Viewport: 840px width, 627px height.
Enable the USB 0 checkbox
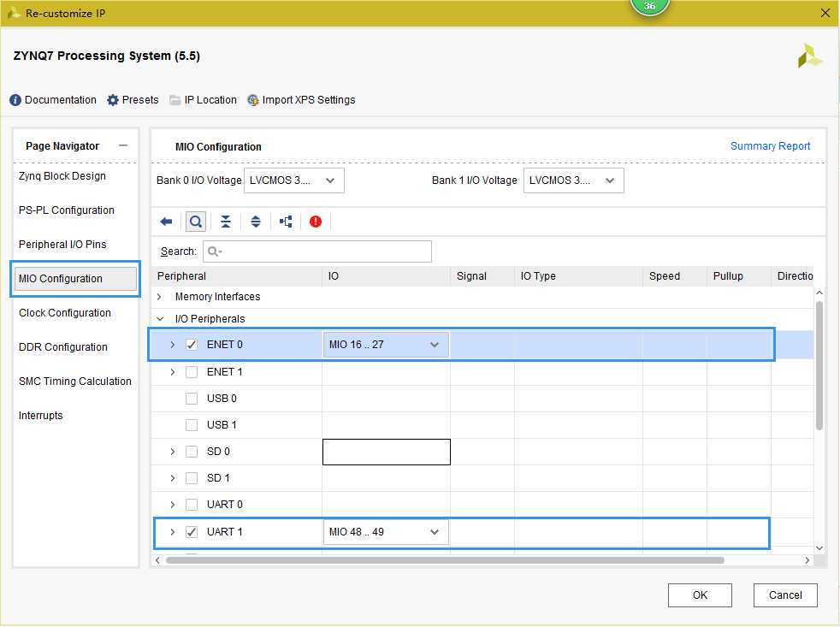pyautogui.click(x=192, y=398)
